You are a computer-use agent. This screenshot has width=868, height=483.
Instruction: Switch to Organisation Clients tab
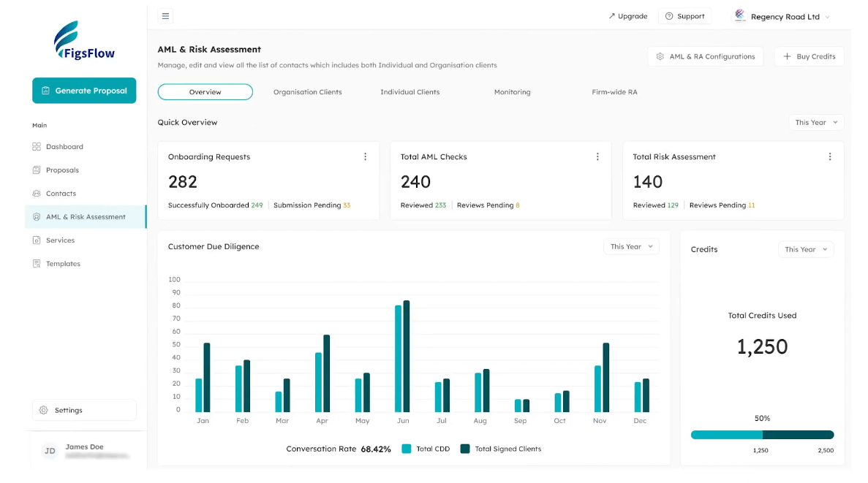(x=307, y=92)
